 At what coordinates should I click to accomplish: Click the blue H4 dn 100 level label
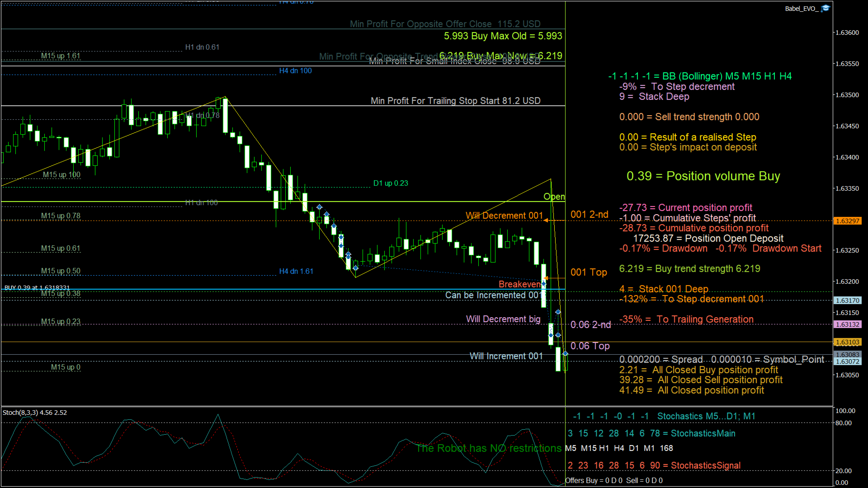click(295, 71)
